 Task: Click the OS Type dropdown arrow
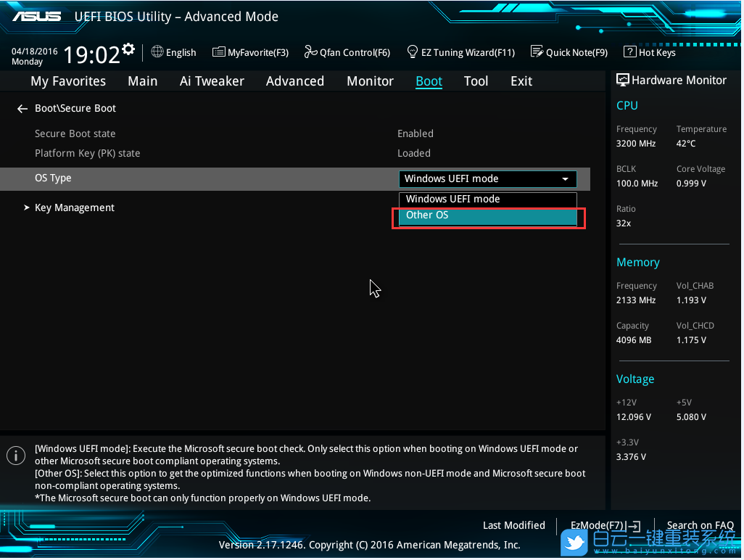[565, 179]
